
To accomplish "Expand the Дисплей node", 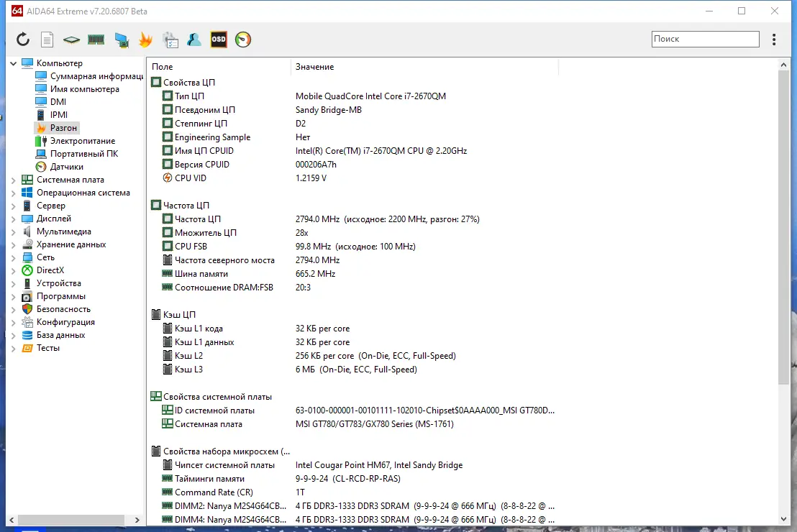I will (x=13, y=219).
